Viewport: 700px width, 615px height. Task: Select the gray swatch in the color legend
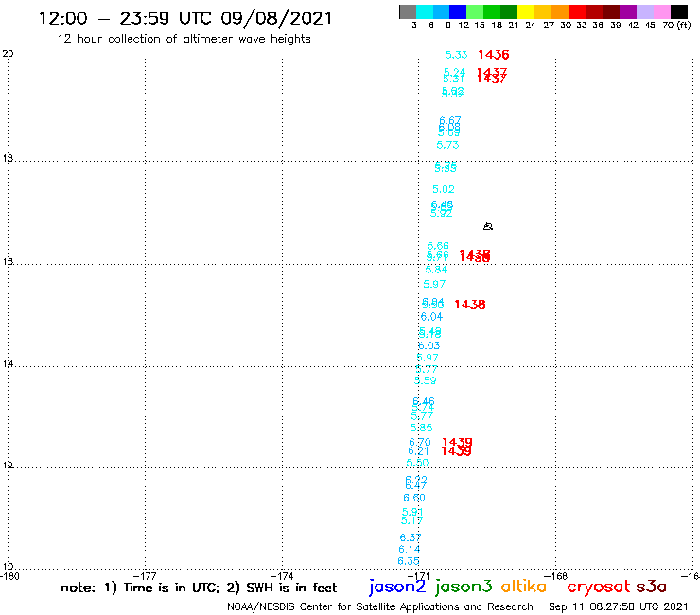click(408, 11)
